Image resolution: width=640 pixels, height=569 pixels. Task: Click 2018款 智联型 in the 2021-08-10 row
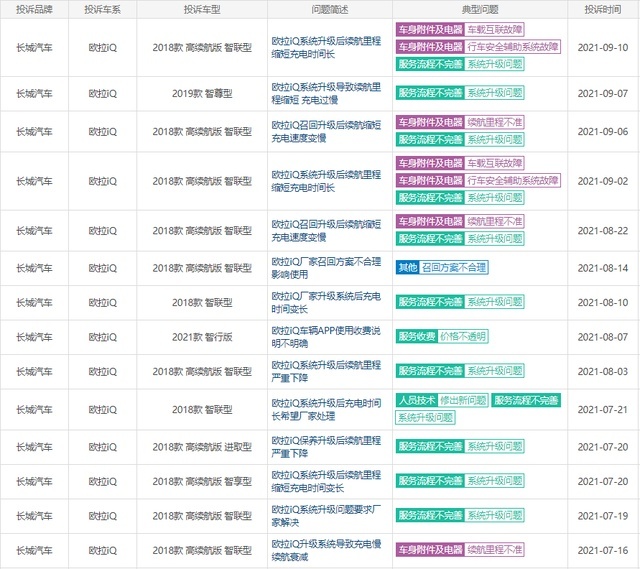click(x=202, y=302)
